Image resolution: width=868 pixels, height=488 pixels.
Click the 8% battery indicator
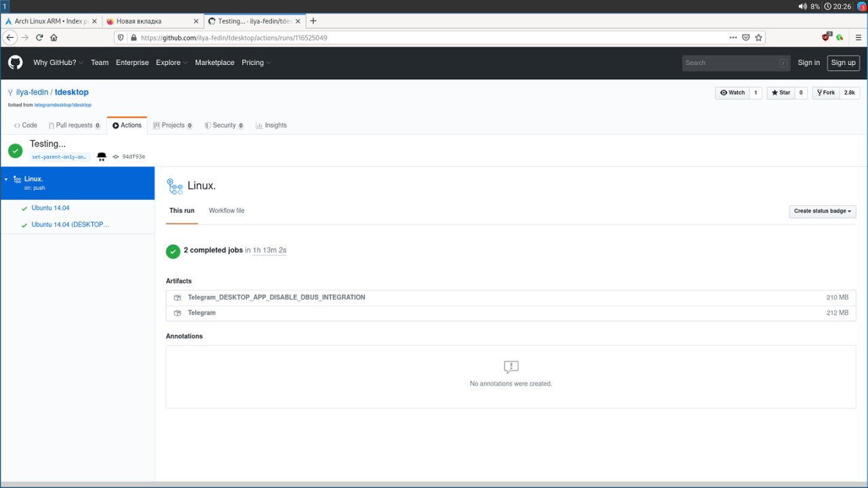click(814, 6)
